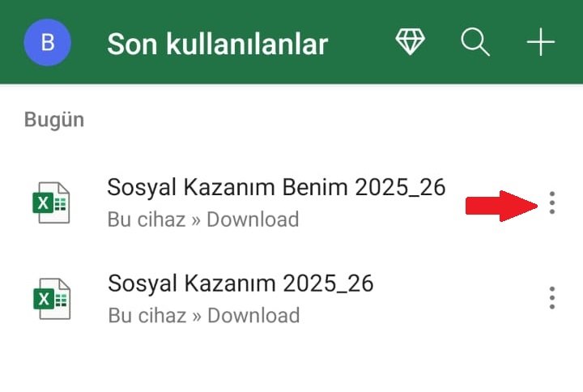Image resolution: width=583 pixels, height=392 pixels.
Task: Click the 'Son kullanılanlar' header title
Action: 218,44
